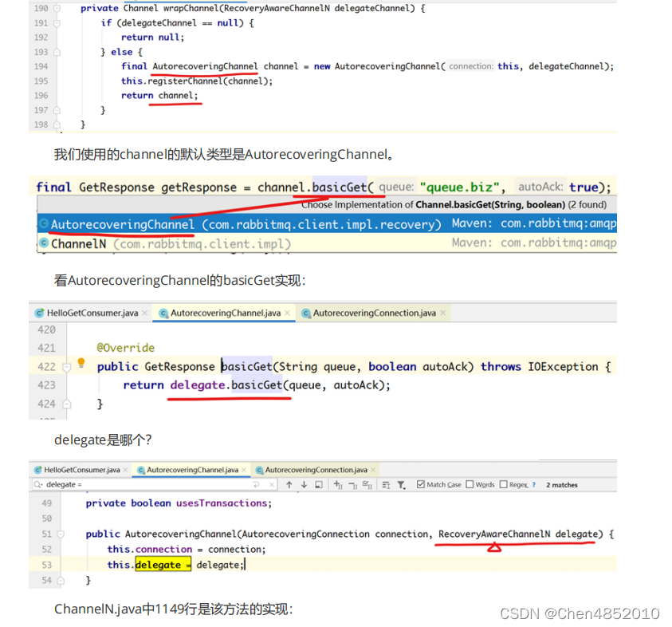Screen dimensions: 672x627
Task: Click the @Override annotation on line 421
Action: tap(126, 348)
